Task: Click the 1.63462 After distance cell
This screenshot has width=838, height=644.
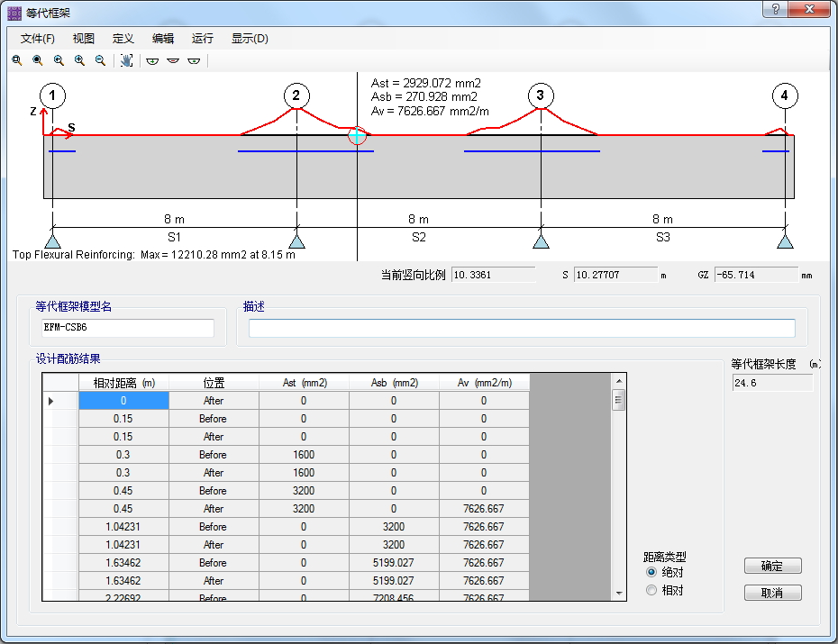Action: (x=124, y=581)
